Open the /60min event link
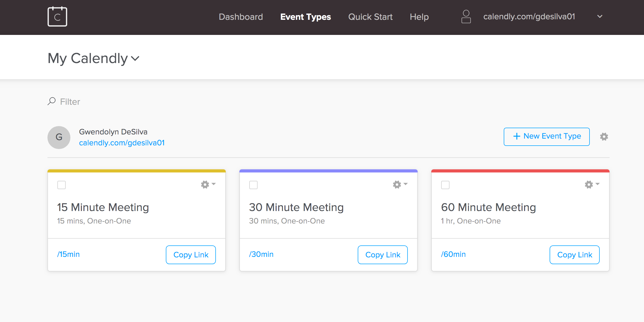This screenshot has width=644, height=322. 453,254
